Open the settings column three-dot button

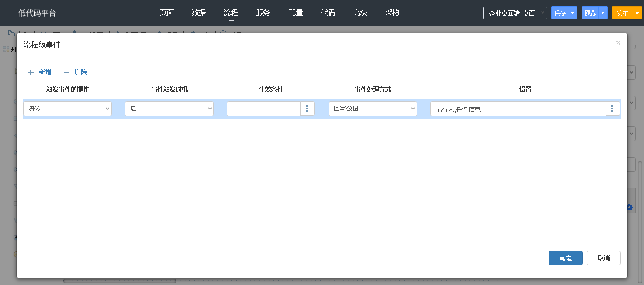click(x=613, y=109)
